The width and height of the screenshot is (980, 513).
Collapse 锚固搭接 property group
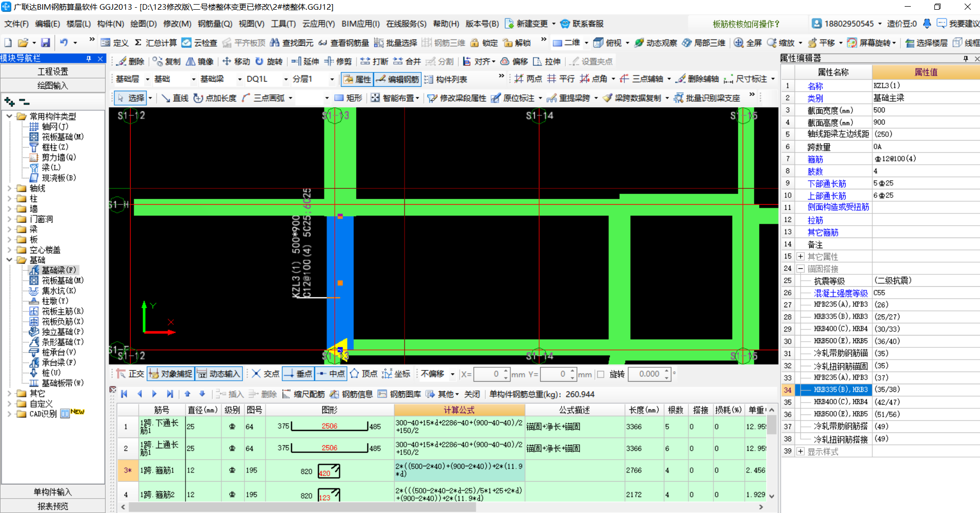801,269
